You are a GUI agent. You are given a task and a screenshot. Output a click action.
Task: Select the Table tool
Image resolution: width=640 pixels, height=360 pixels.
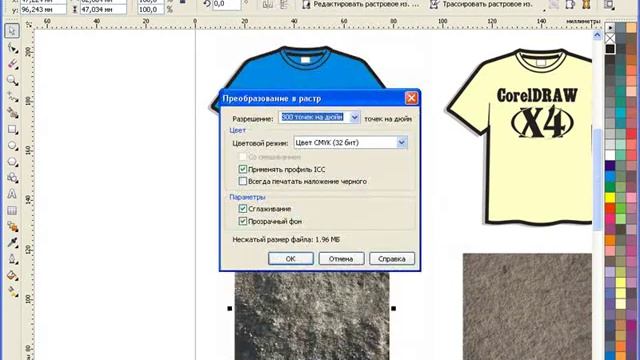(x=12, y=210)
